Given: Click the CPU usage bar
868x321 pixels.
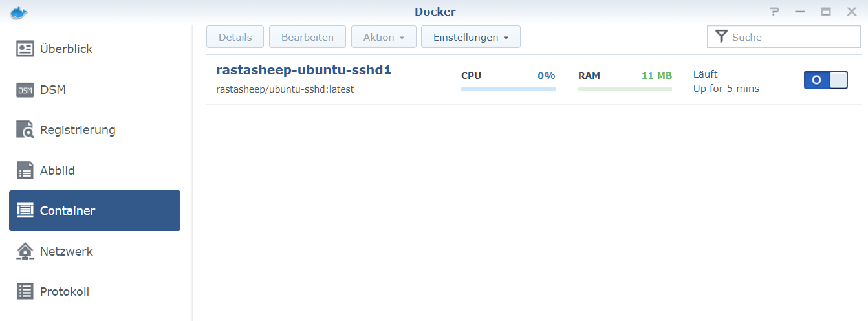Looking at the screenshot, I should point(508,88).
